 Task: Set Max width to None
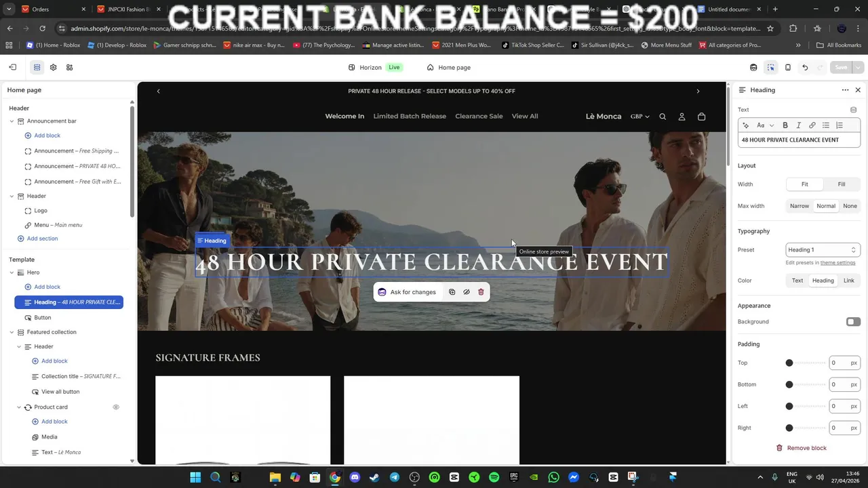tap(850, 206)
